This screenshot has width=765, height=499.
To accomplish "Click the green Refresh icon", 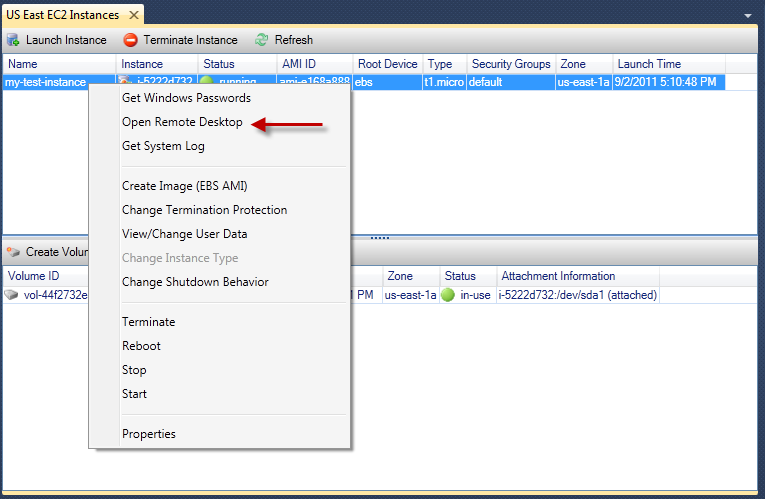I will coord(261,40).
